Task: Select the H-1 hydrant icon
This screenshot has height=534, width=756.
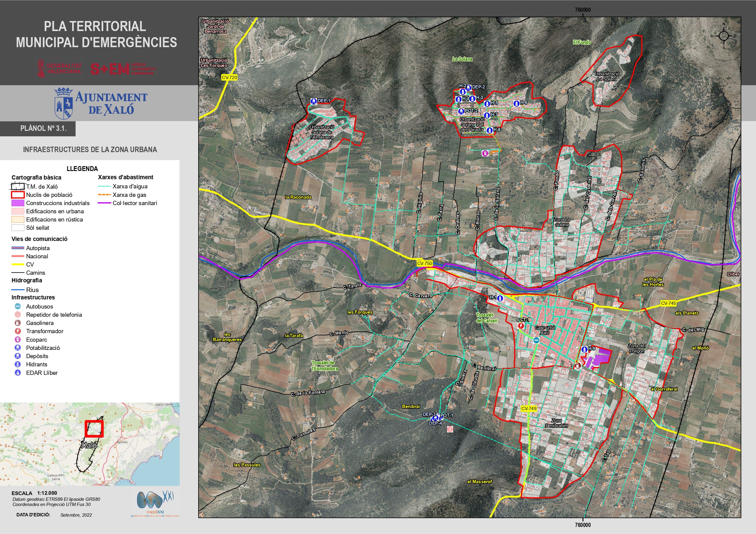Action: 500,298
